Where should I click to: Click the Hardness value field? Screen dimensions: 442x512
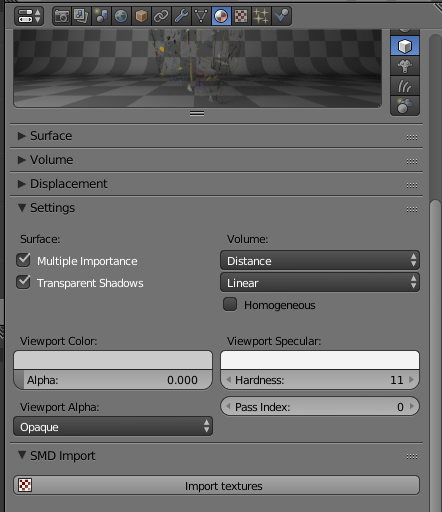click(x=320, y=380)
